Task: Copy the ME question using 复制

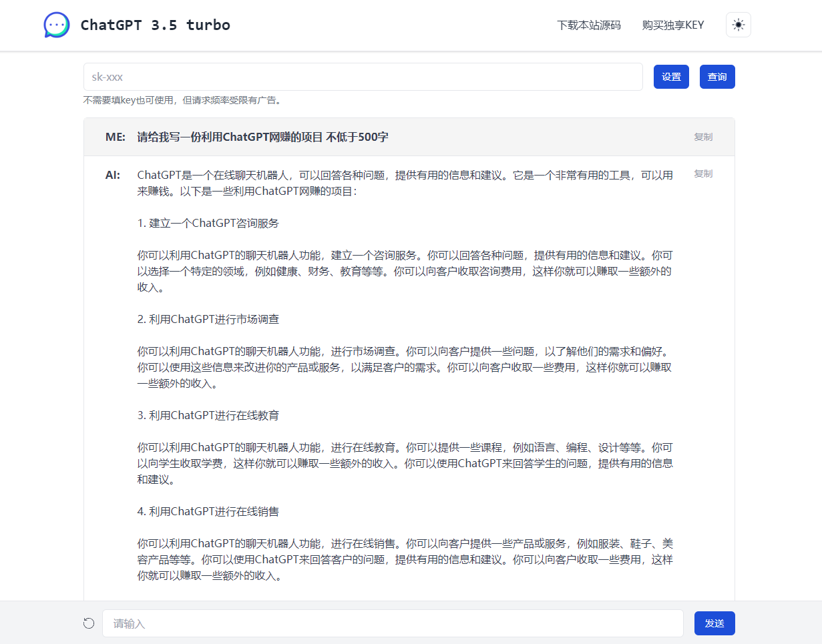Action: coord(702,137)
